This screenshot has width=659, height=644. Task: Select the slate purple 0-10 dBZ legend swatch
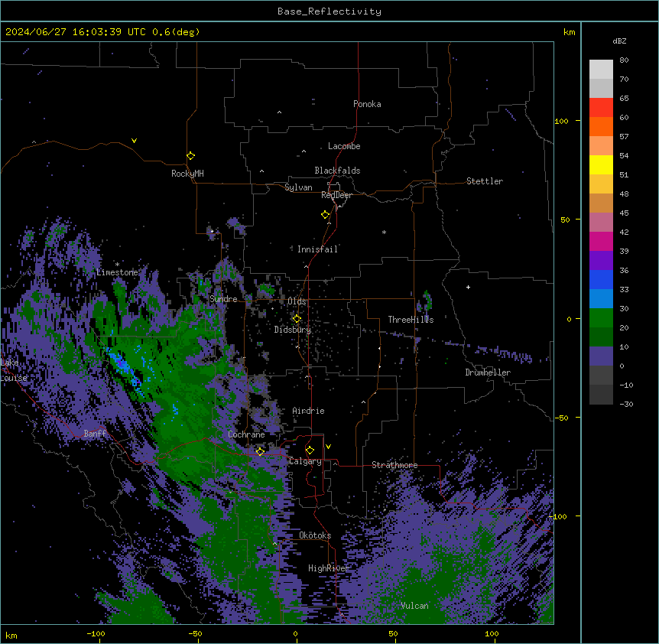click(x=601, y=356)
